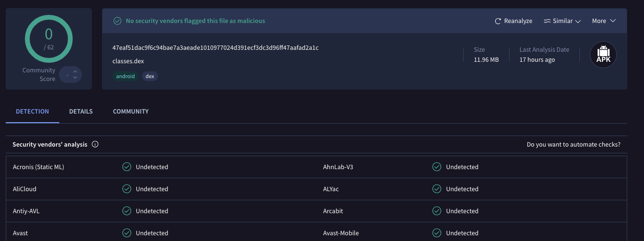Click the check icon in Arcabit row
The image size is (644, 241).
[437, 211]
